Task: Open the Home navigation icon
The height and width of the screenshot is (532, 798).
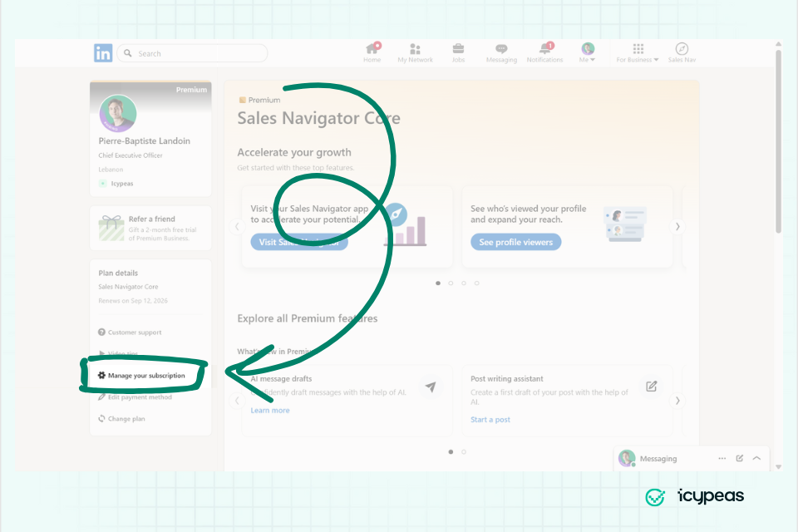Action: (x=372, y=52)
